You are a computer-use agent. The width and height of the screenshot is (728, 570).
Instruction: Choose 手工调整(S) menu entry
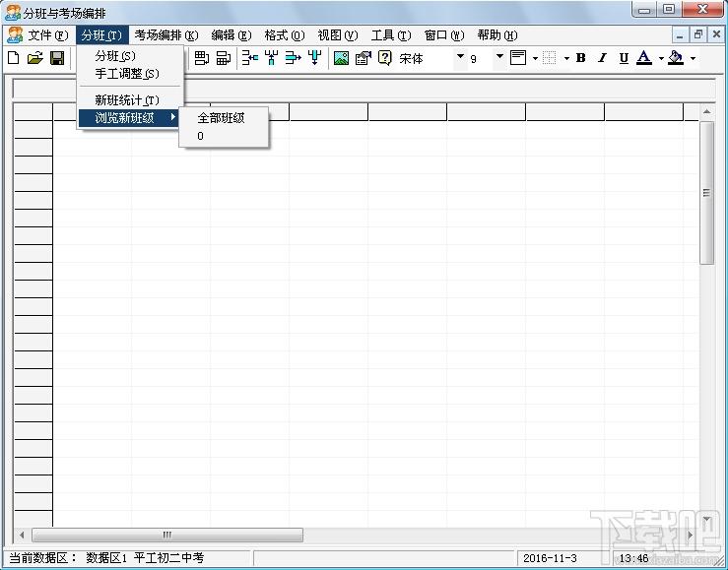[x=130, y=74]
